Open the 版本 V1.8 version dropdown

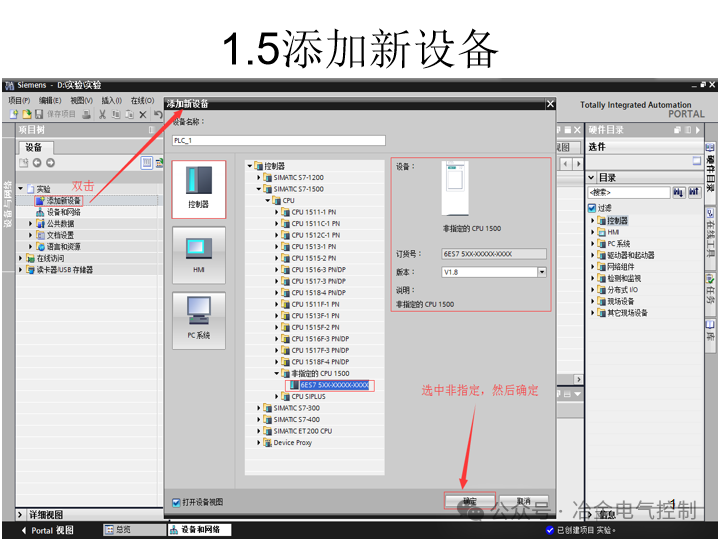(542, 272)
